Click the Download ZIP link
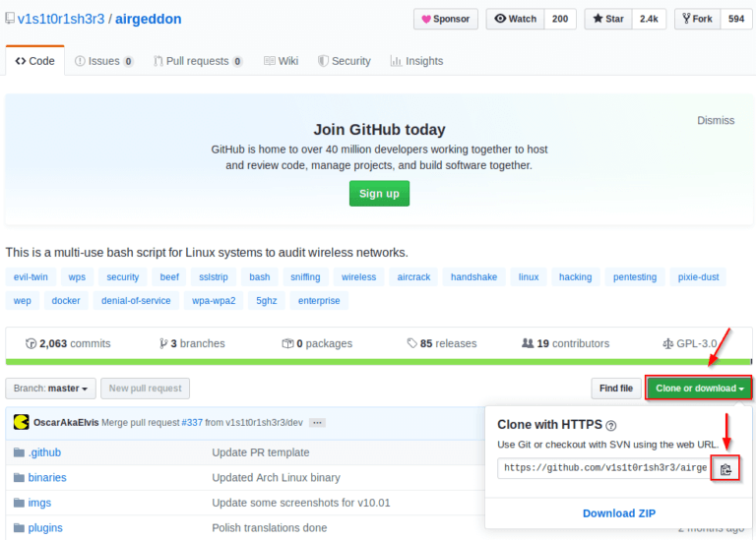 (618, 513)
